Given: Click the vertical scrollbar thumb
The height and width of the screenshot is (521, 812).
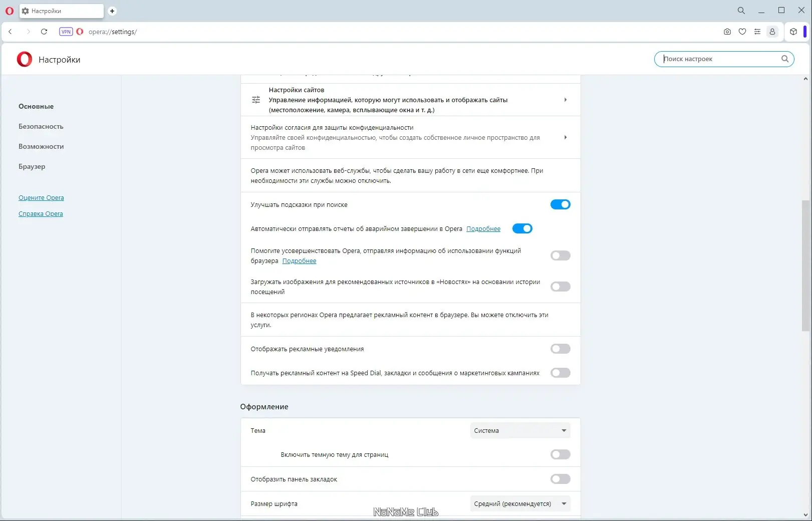Looking at the screenshot, I should pyautogui.click(x=805, y=266).
